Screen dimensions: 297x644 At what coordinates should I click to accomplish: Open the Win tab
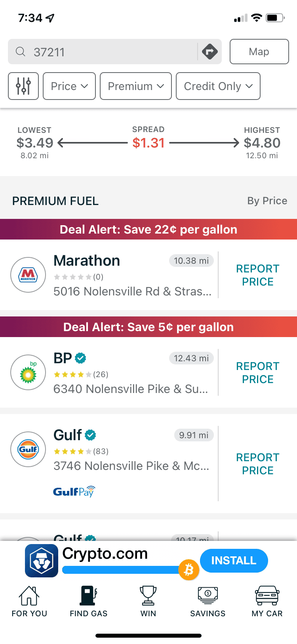coord(148,602)
